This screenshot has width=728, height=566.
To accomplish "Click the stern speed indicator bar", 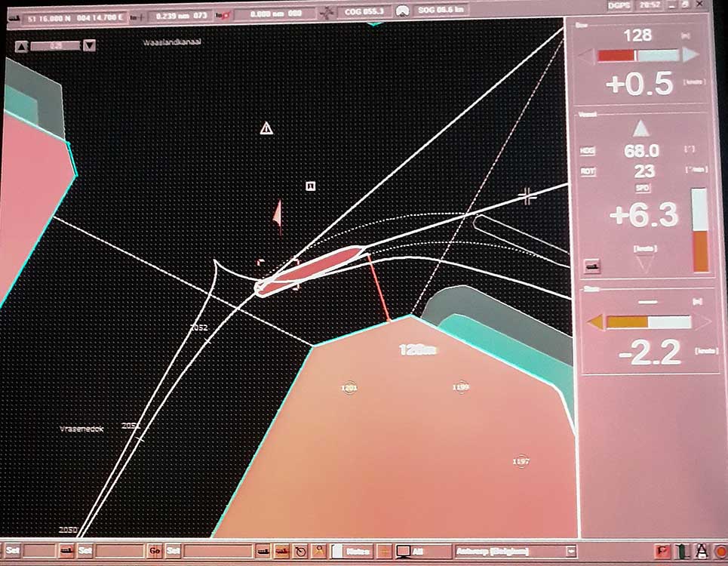I will tap(649, 322).
